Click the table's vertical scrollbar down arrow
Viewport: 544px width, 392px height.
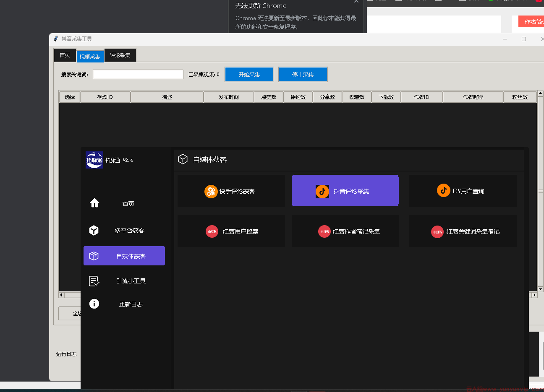541,289
